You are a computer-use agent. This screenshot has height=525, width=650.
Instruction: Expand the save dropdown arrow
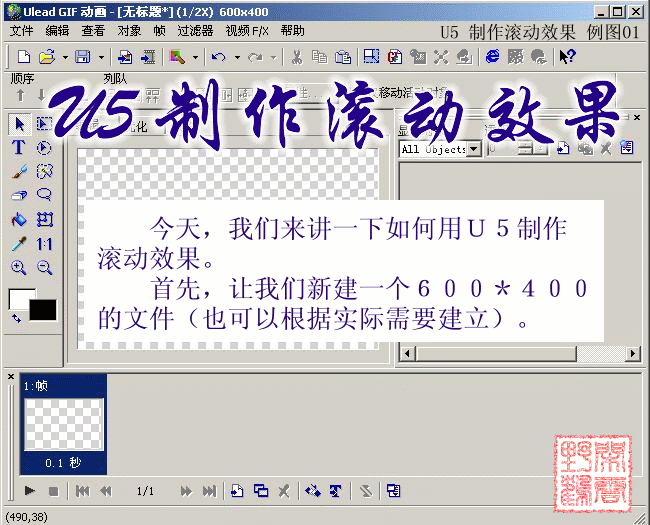coord(101,57)
